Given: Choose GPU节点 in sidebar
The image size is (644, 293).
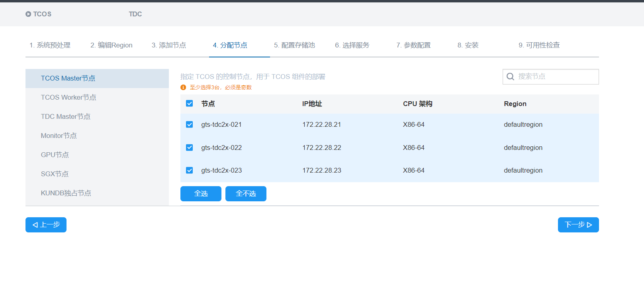Looking at the screenshot, I should (x=97, y=155).
